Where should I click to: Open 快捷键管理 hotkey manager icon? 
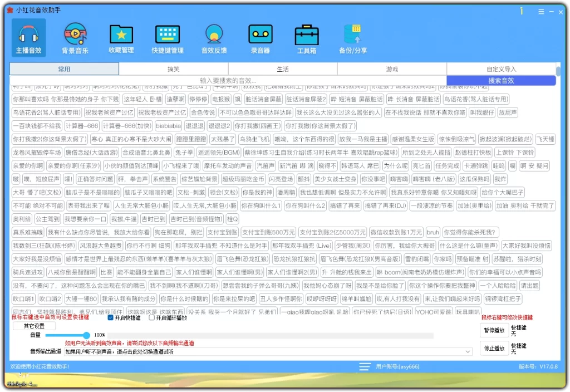click(x=168, y=37)
